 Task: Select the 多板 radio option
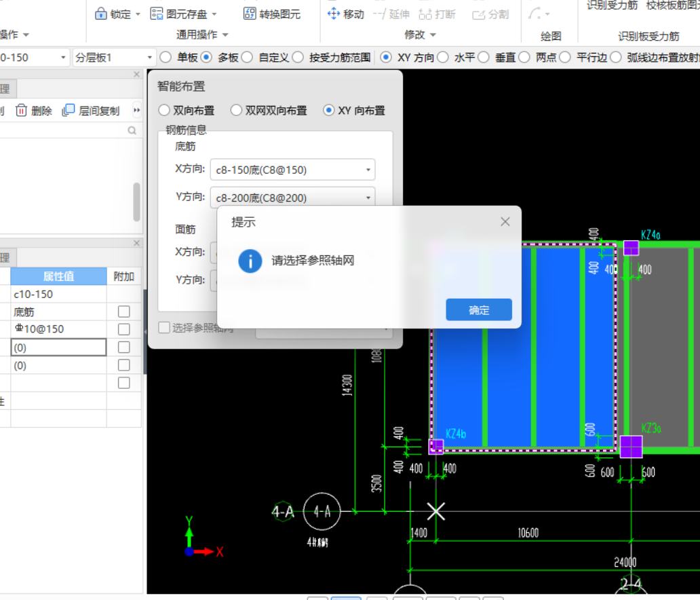(x=206, y=57)
